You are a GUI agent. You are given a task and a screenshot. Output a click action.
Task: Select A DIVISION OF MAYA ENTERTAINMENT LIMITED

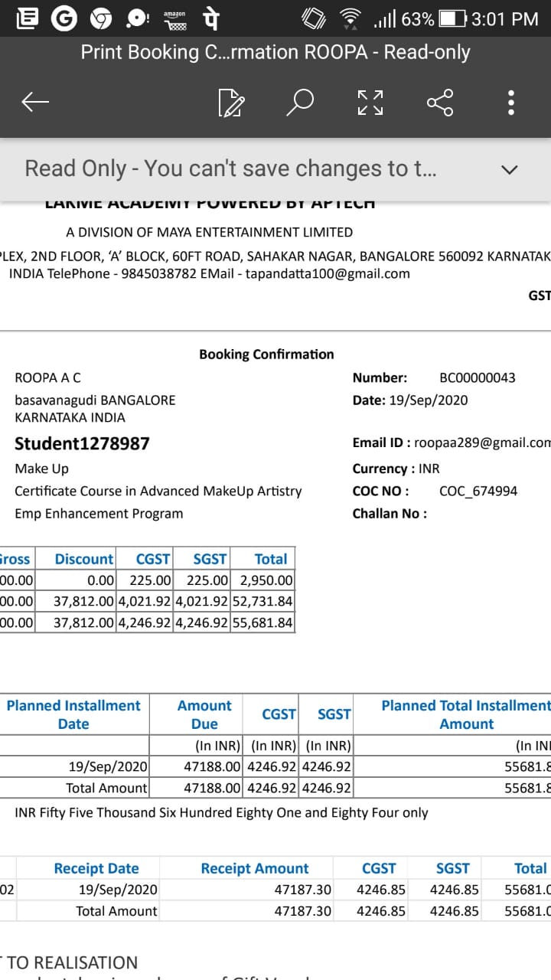210,232
